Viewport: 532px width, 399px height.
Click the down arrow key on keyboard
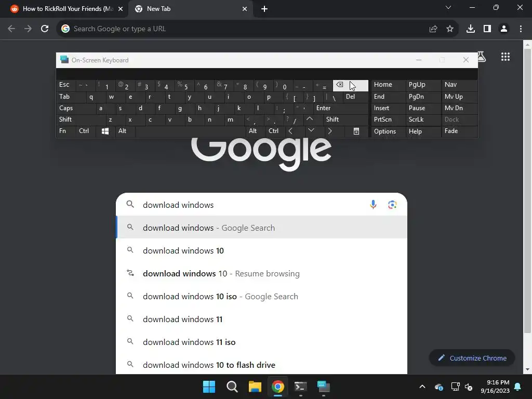point(311,131)
